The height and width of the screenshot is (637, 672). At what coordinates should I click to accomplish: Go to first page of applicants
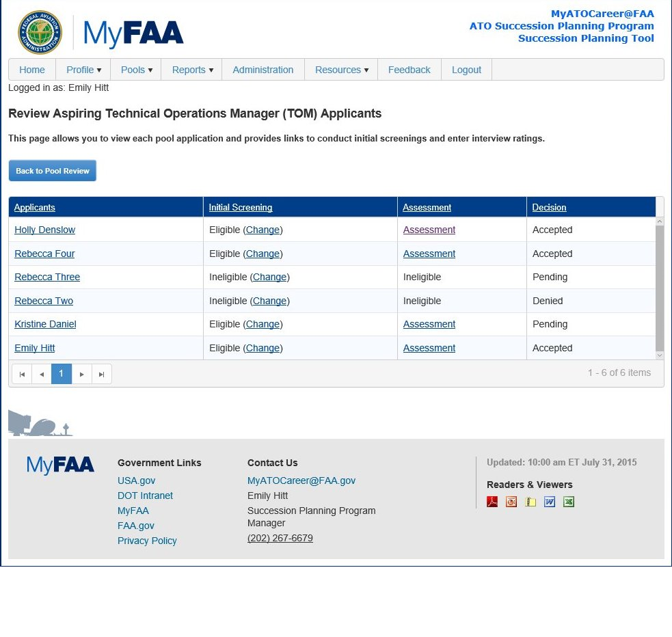coord(22,374)
